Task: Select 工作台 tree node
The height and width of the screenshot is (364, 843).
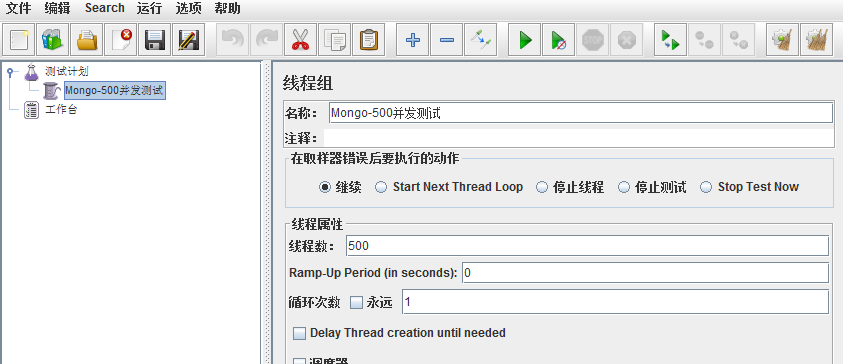Action: tap(61, 110)
